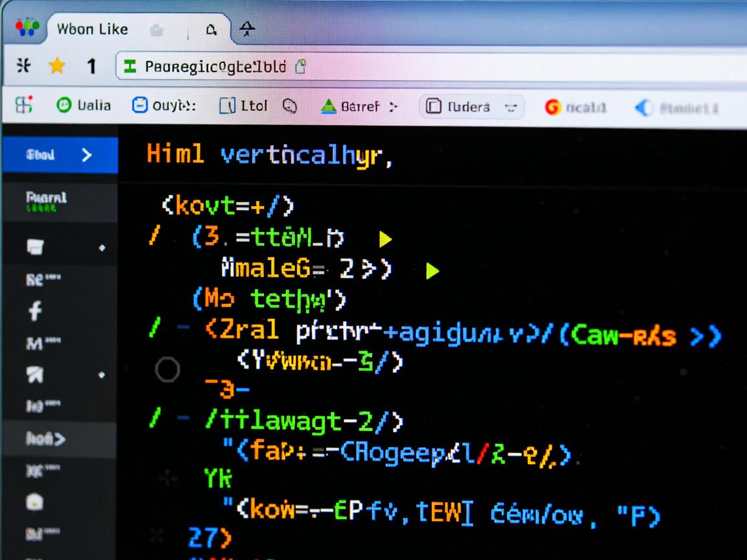747x560 pixels.
Task: Expand the Sbod sidebar item chevron
Action: tap(87, 155)
